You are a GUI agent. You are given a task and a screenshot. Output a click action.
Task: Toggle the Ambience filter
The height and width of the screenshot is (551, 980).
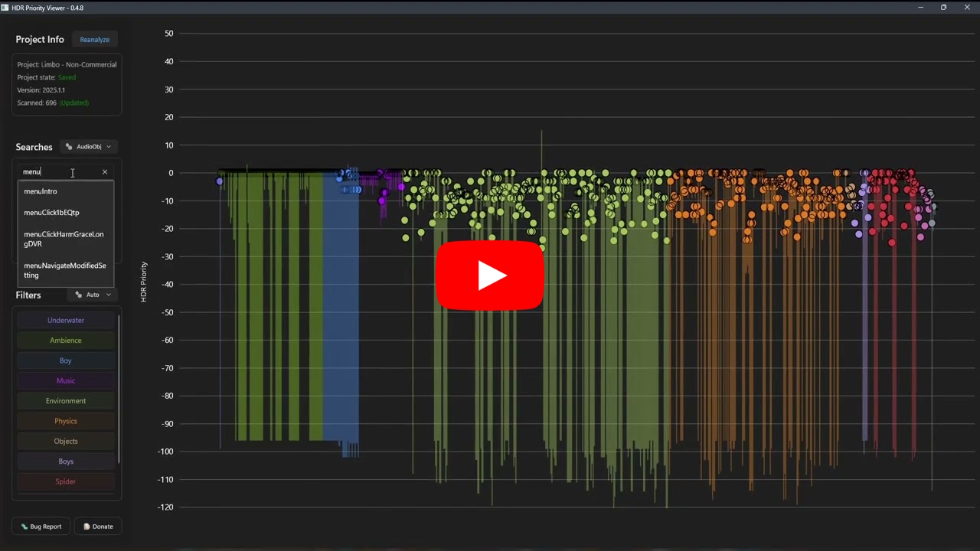(x=66, y=341)
